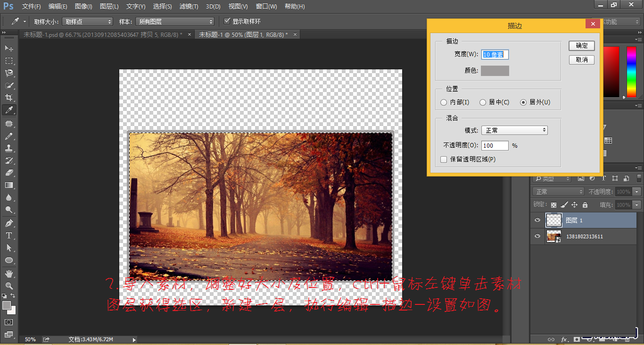Screen dimensions: 644x345
Task: Select the Eraser tool
Action: point(9,173)
